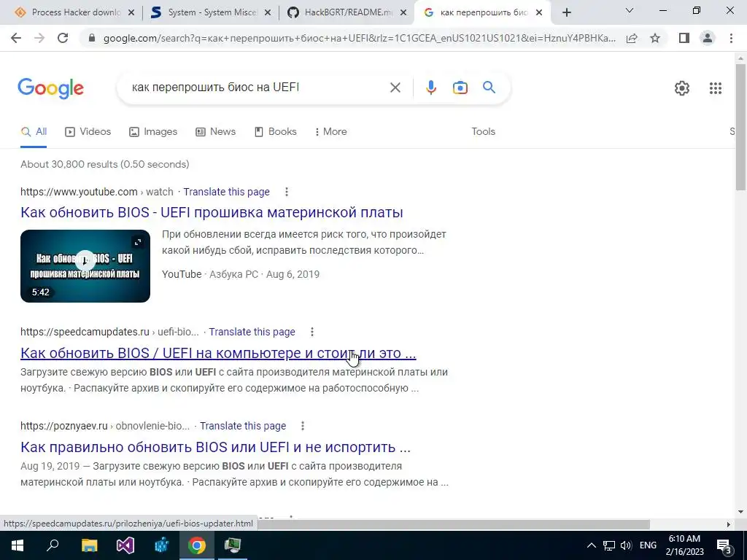Click the Google search text field

[258, 87]
